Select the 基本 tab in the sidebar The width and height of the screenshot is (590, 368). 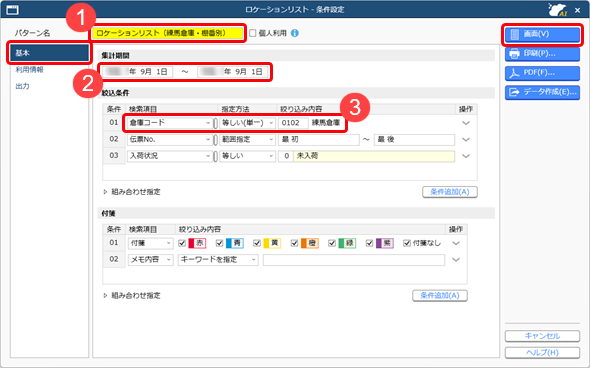(x=49, y=53)
